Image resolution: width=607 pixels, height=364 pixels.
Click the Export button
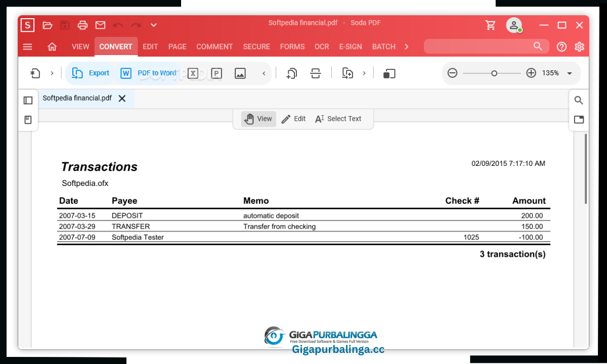coord(91,73)
